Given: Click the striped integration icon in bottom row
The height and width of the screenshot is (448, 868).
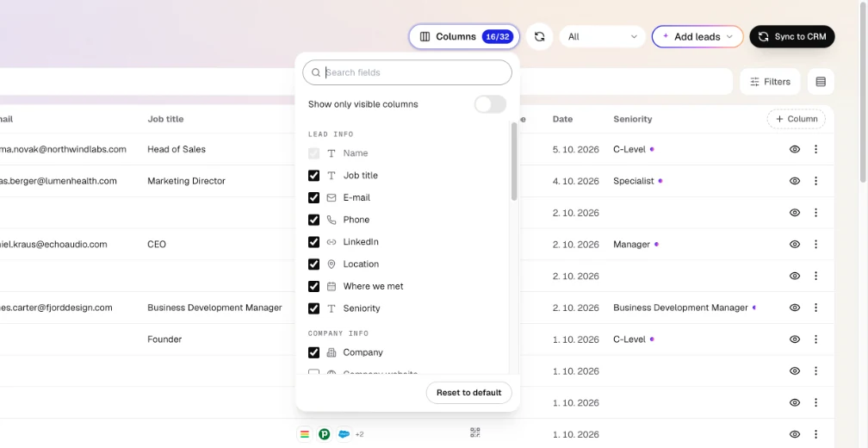Looking at the screenshot, I should point(305,434).
